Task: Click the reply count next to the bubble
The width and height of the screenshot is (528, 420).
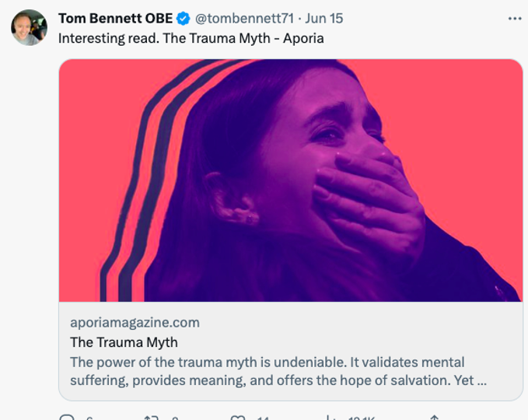Action: (x=89, y=418)
